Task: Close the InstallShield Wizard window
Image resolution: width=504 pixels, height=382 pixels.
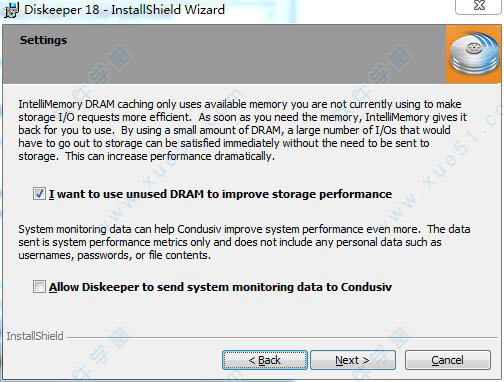Action: (479, 6)
